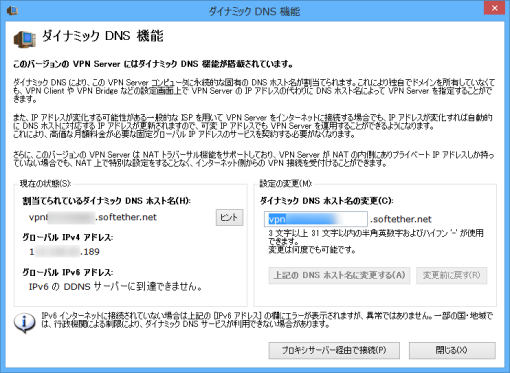Click the グローバル IPv6 アドレス label
510x373 pixels.
click(x=68, y=272)
